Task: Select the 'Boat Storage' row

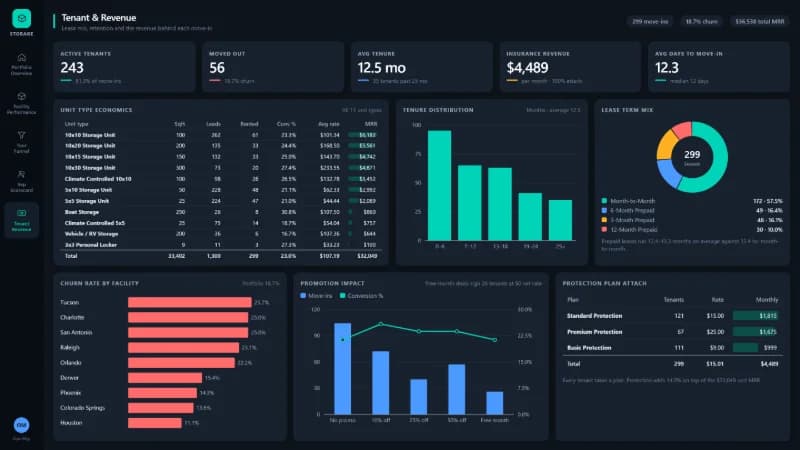Action: 220,212
